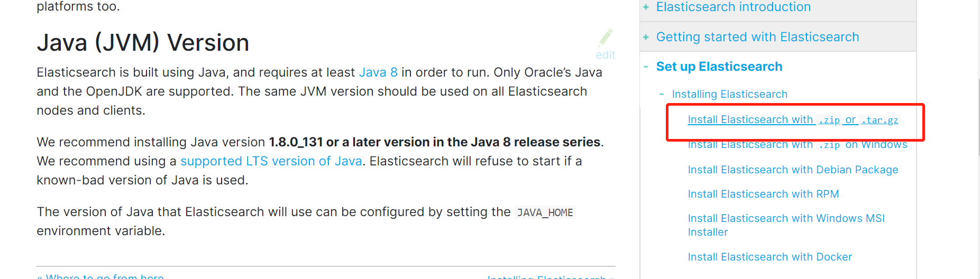This screenshot has width=980, height=279.
Task: Click the edit label under the pencil
Action: pyautogui.click(x=606, y=55)
